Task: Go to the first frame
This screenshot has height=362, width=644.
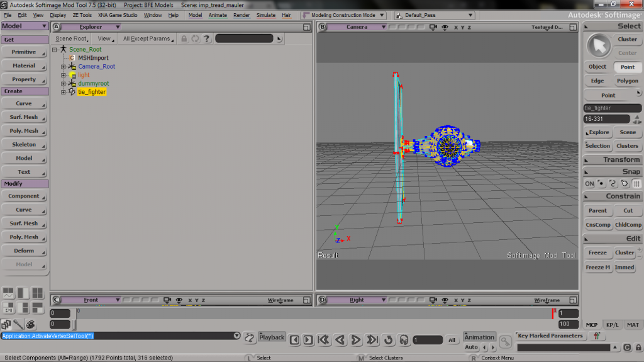Action: (x=324, y=340)
